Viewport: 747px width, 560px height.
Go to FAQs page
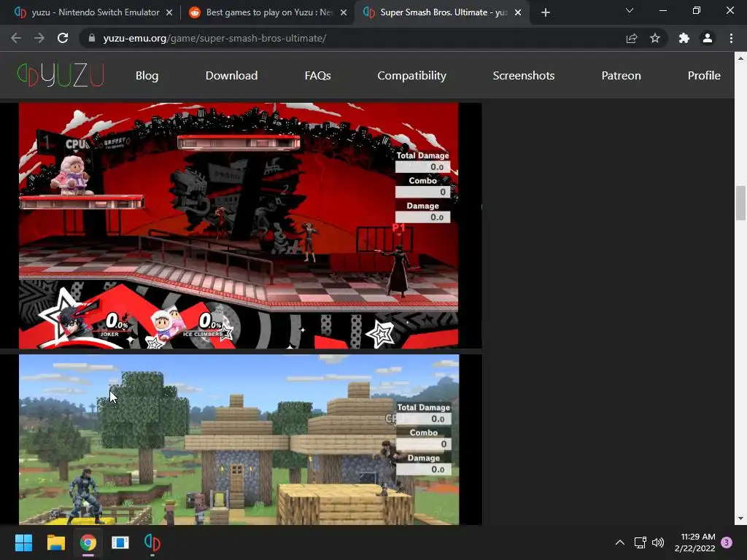click(x=318, y=75)
